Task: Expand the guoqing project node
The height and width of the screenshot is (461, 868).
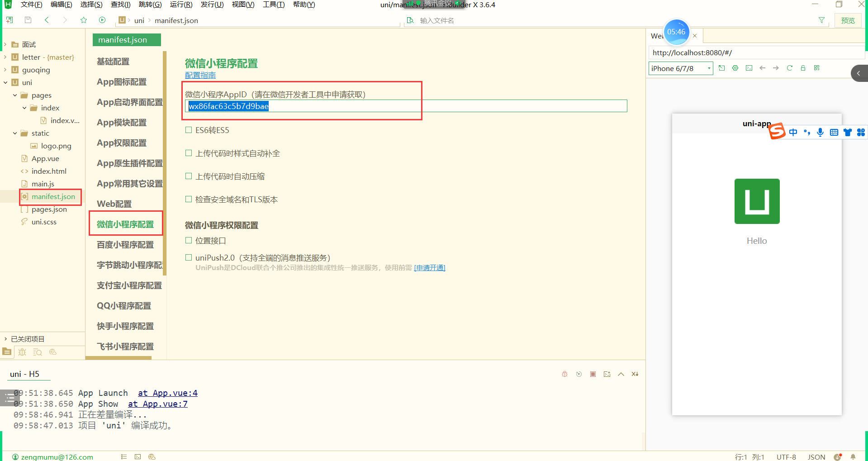Action: click(5, 70)
